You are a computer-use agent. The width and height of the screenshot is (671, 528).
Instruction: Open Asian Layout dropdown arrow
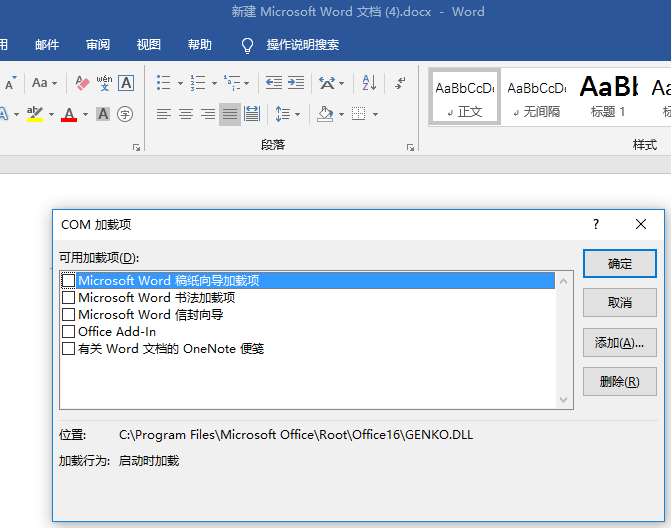pyautogui.click(x=341, y=83)
